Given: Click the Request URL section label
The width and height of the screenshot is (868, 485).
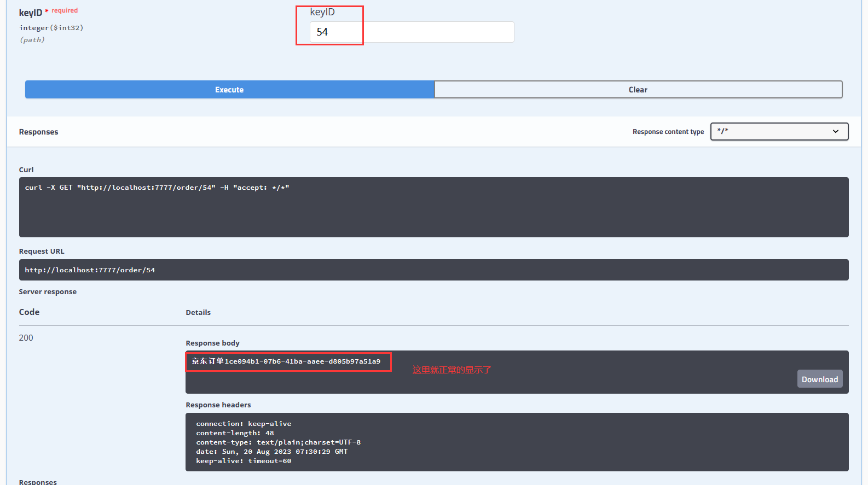Looking at the screenshot, I should pyautogui.click(x=42, y=251).
